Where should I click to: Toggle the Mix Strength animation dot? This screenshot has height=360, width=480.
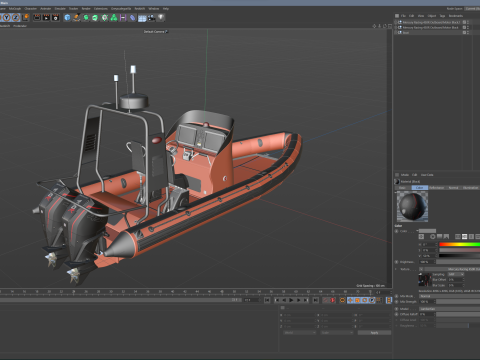tap(397, 302)
